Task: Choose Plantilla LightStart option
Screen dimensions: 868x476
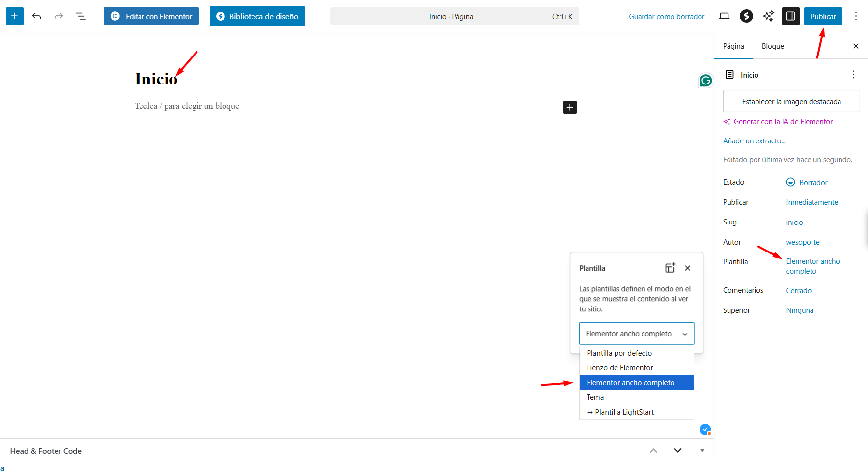Action: click(x=637, y=412)
